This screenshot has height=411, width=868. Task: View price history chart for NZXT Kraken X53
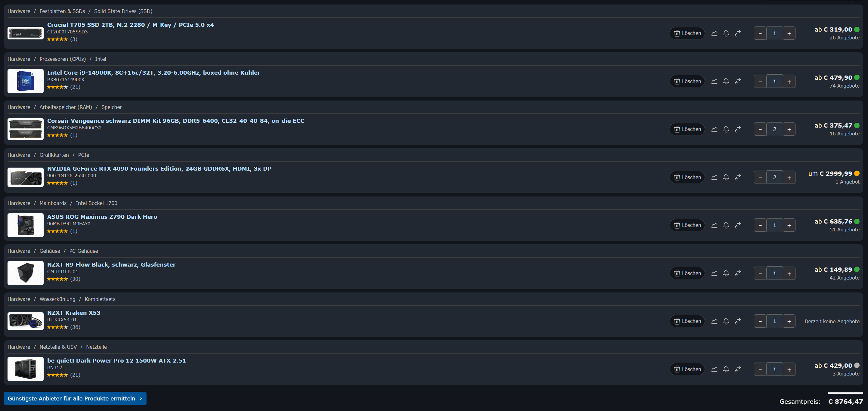coord(714,321)
